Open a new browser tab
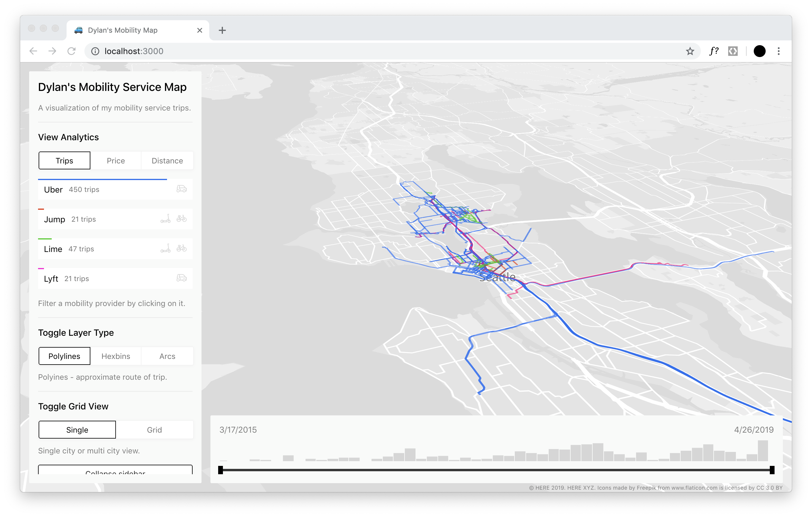The image size is (812, 517). coord(222,30)
